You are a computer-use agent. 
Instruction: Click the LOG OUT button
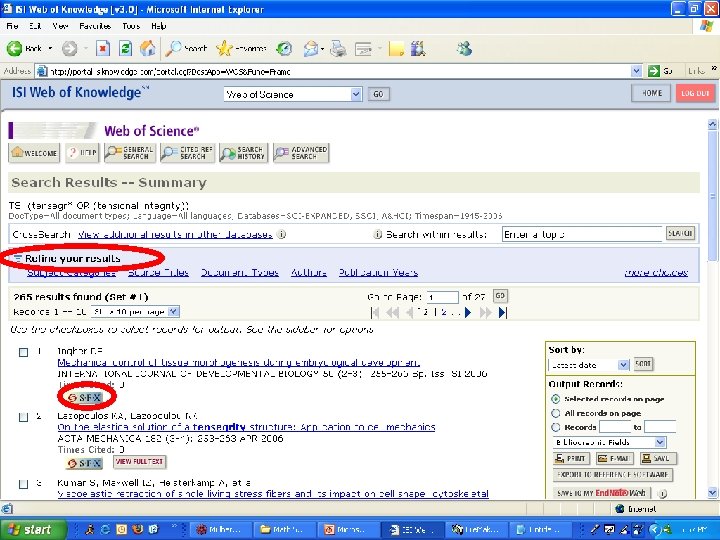point(695,93)
